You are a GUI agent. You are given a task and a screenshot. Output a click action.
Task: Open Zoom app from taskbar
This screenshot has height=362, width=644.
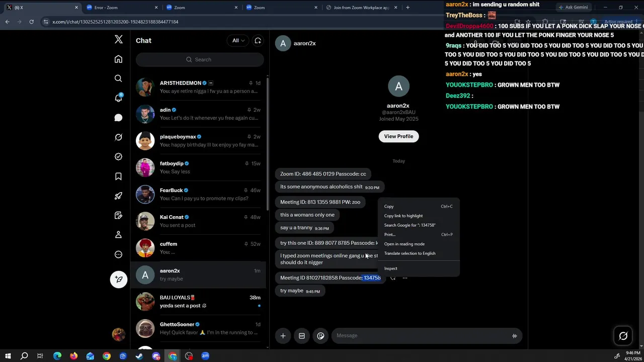tap(205, 356)
